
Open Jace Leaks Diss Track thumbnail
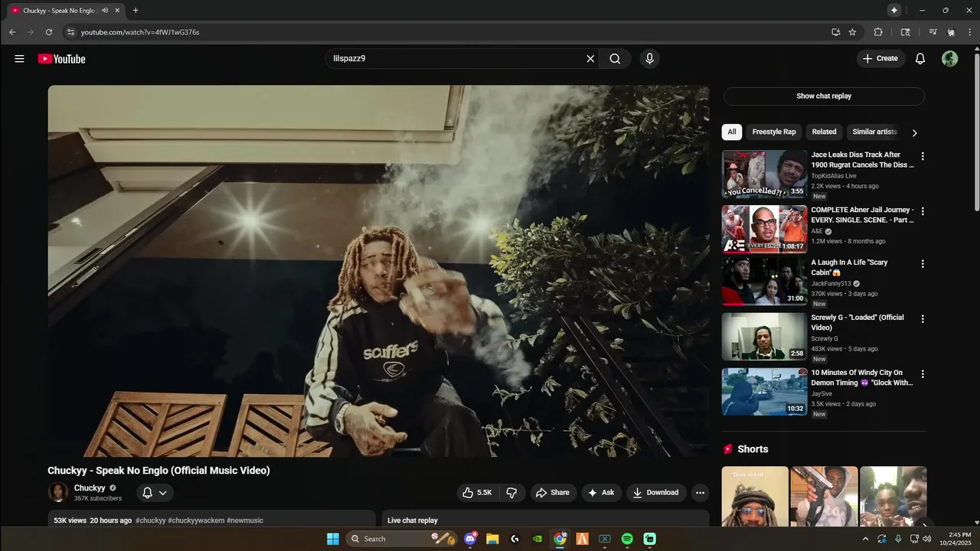tap(764, 174)
